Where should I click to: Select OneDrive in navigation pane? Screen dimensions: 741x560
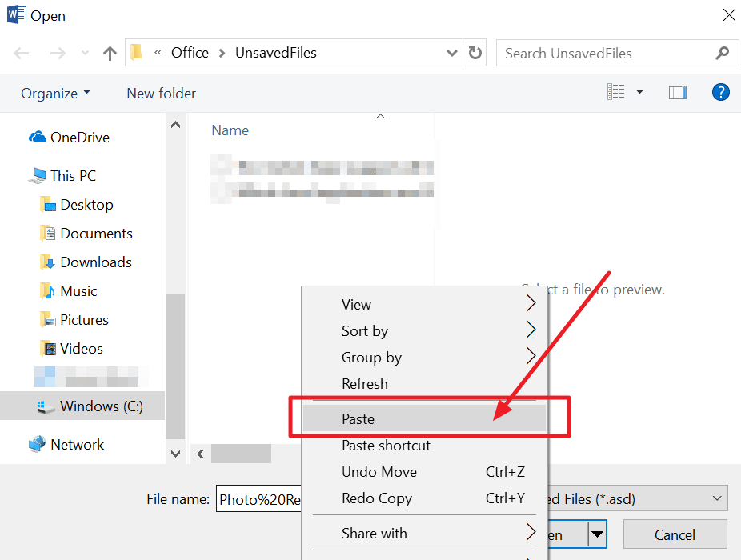point(79,138)
